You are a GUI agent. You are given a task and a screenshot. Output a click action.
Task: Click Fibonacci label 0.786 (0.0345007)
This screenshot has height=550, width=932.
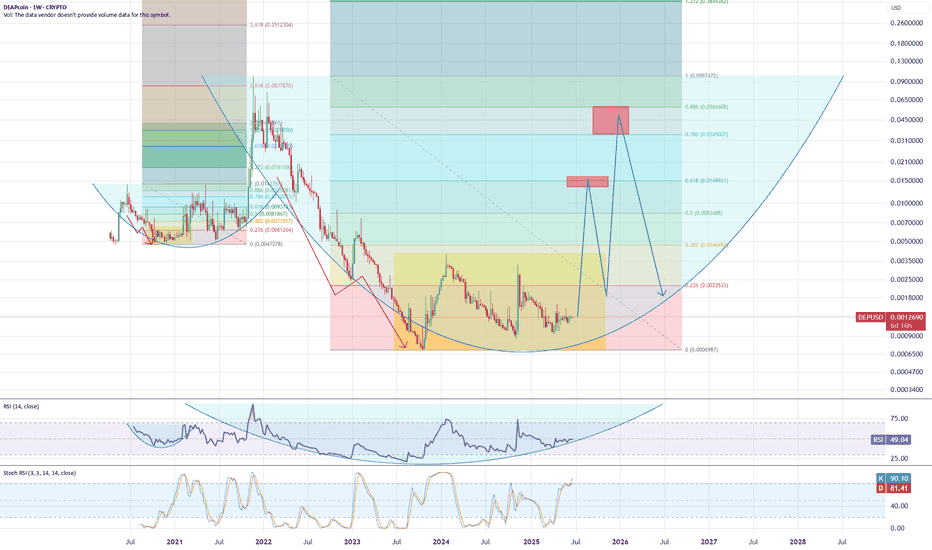[x=706, y=134]
